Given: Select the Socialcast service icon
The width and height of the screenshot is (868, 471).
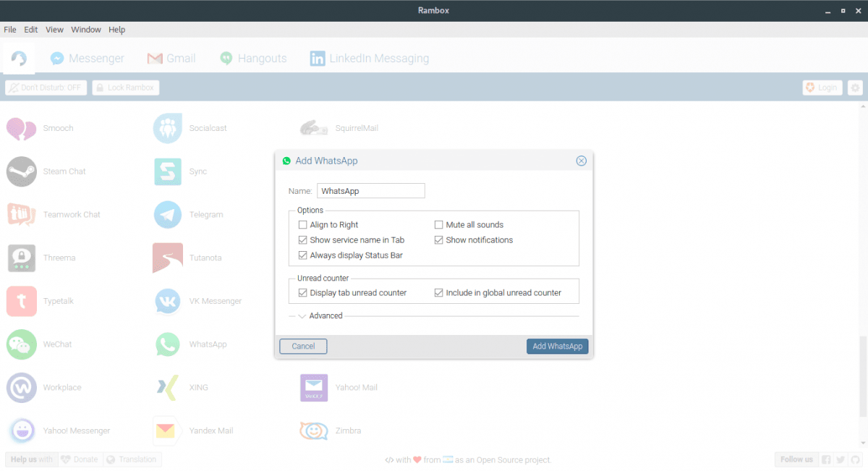Looking at the screenshot, I should (168, 128).
